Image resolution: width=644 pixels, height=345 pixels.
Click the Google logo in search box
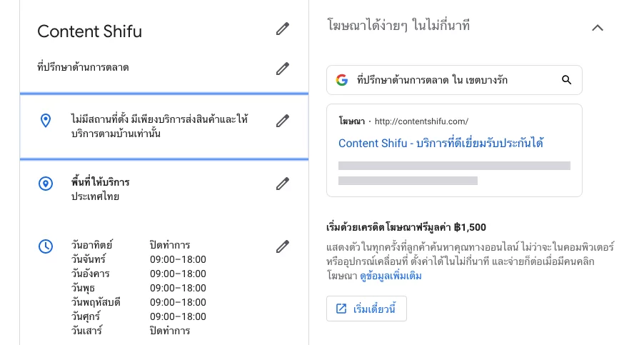coord(342,80)
